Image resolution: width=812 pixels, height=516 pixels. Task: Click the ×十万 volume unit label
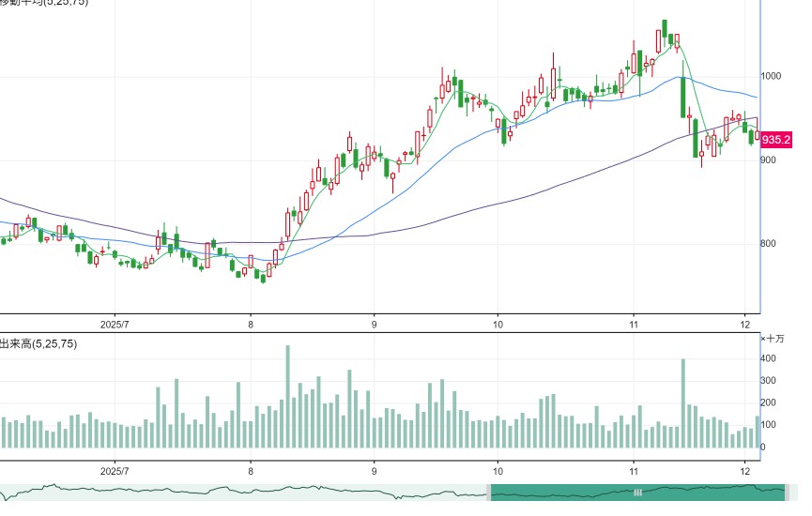coord(773,339)
